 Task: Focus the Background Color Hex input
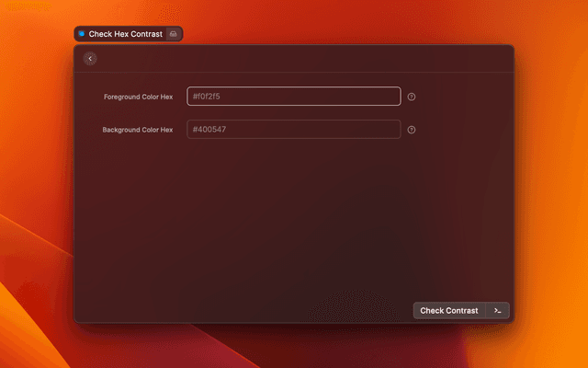[x=294, y=130]
